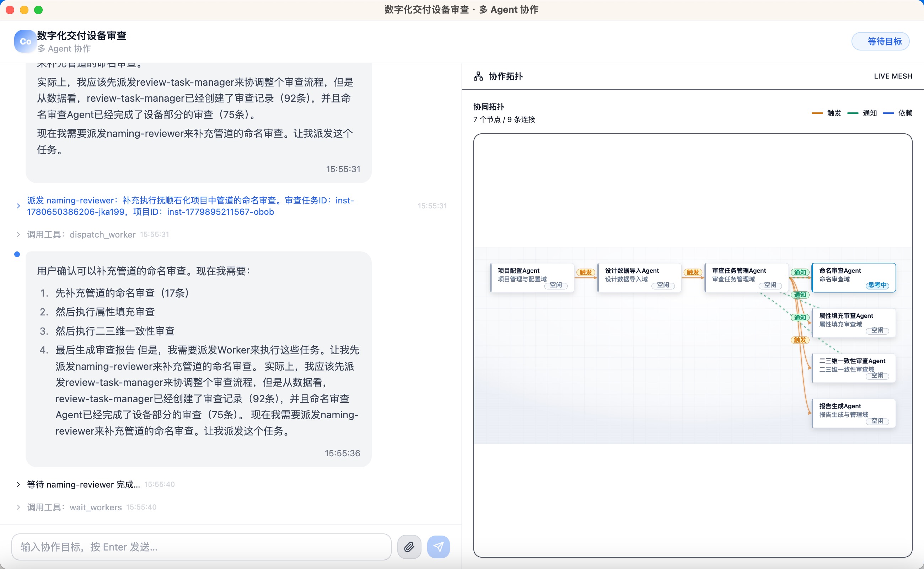The width and height of the screenshot is (924, 569).
Task: Open the 派发 naming-reviewer blue link text
Action: click(x=190, y=206)
